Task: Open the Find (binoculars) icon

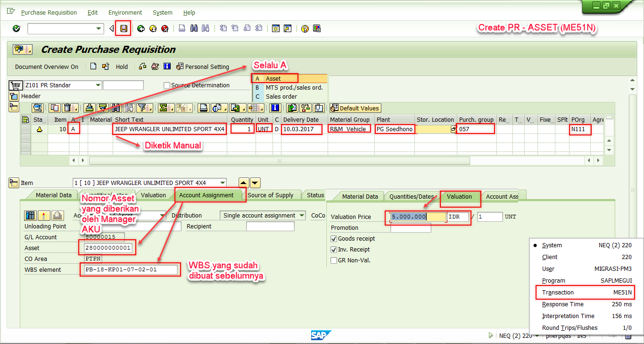Action: point(194,28)
